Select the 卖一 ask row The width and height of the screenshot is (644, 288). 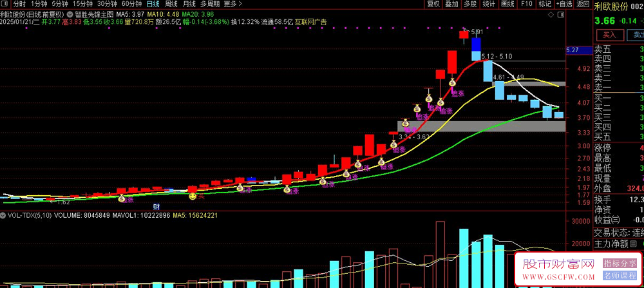[x=619, y=88]
